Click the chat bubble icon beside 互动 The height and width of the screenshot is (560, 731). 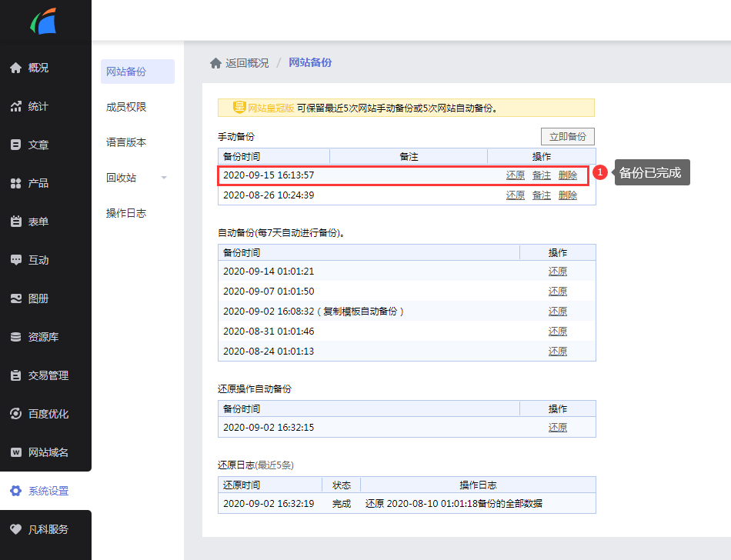pos(16,260)
